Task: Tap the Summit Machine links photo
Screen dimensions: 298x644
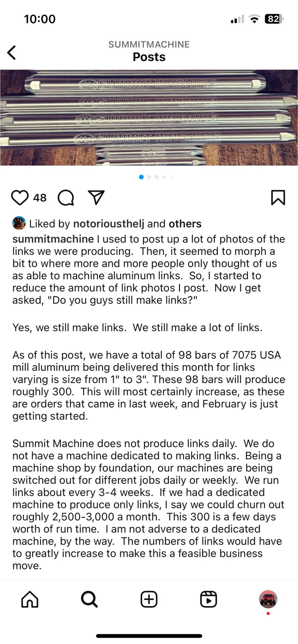Action: tap(149, 117)
